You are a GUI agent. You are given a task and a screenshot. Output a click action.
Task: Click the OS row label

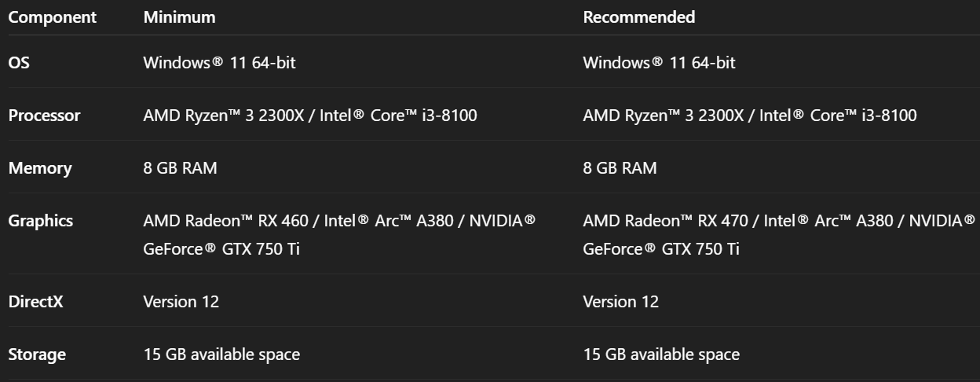tap(19, 63)
